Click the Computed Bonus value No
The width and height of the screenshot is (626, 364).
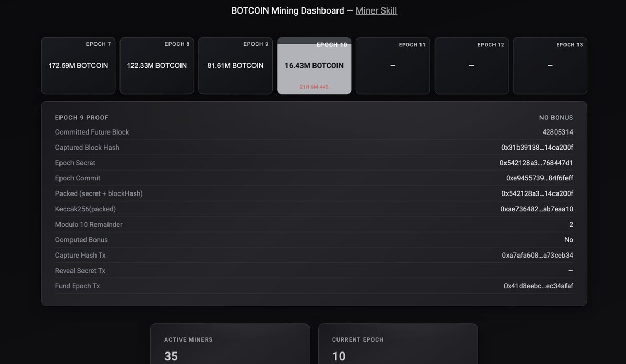coord(569,240)
